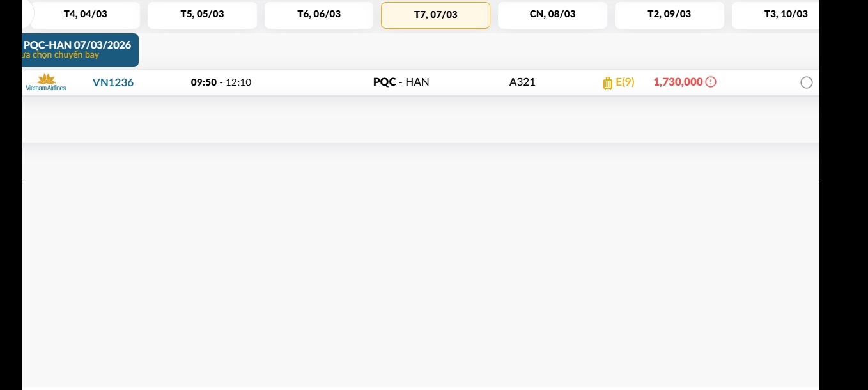The image size is (868, 390).
Task: Click the 09:50 - 12:10 flight time
Action: [221, 82]
